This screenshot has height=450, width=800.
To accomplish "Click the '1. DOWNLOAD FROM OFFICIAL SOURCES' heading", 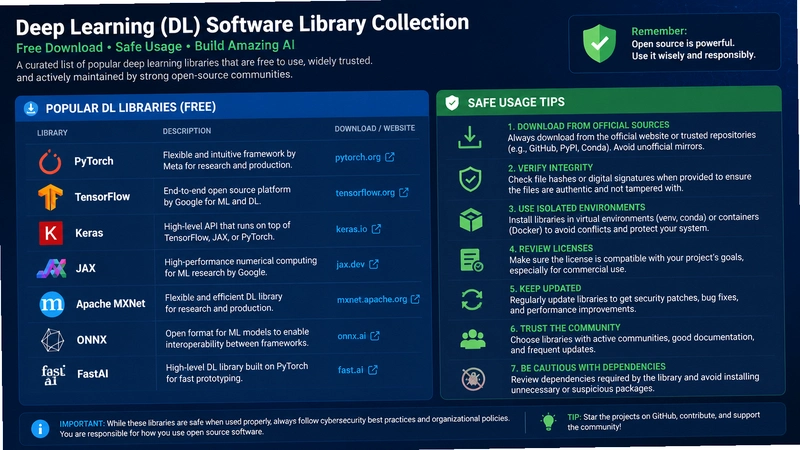I will click(x=588, y=126).
